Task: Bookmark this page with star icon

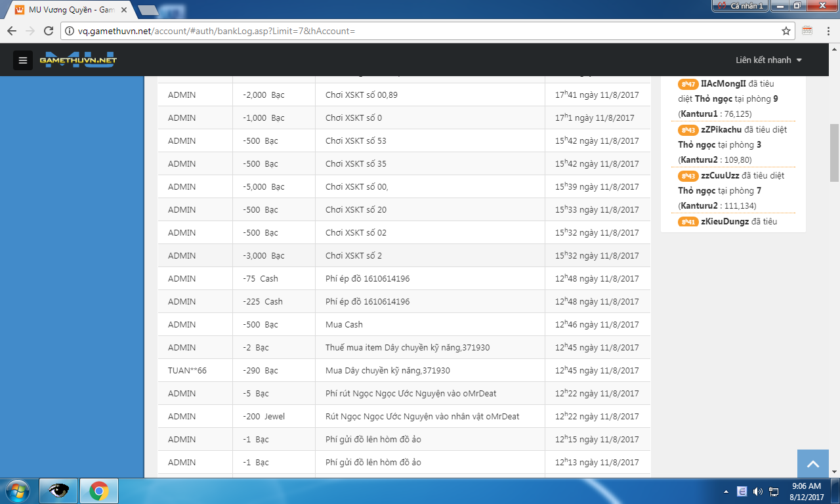Action: coord(786,31)
